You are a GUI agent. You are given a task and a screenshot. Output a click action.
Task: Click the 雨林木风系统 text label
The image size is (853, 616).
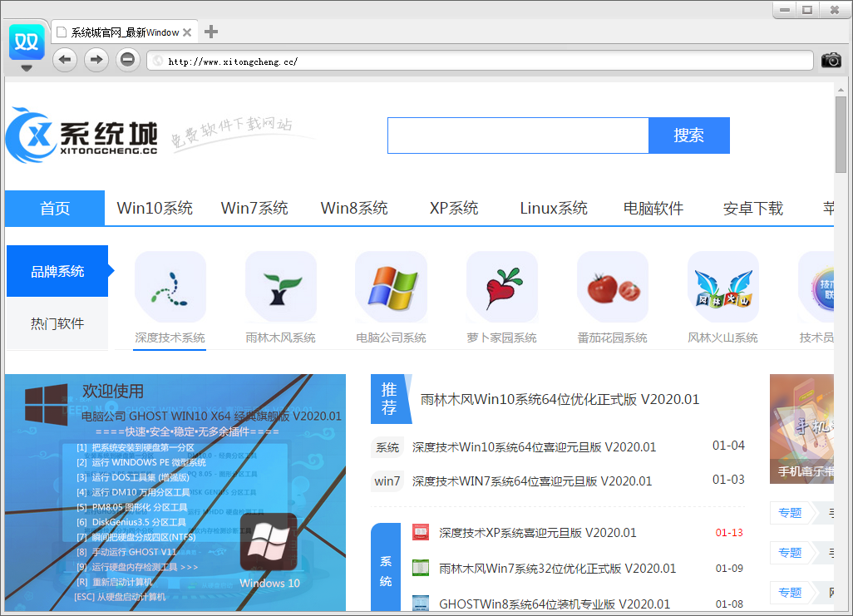coord(281,338)
